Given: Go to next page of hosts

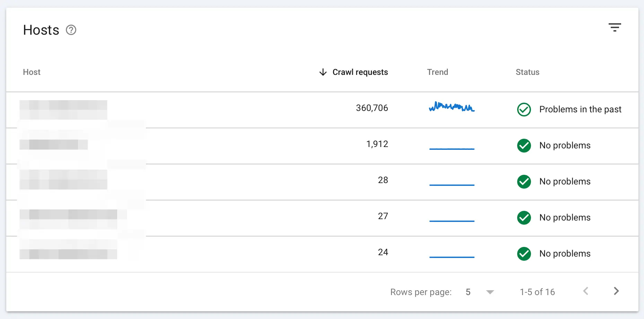Looking at the screenshot, I should 616,291.
